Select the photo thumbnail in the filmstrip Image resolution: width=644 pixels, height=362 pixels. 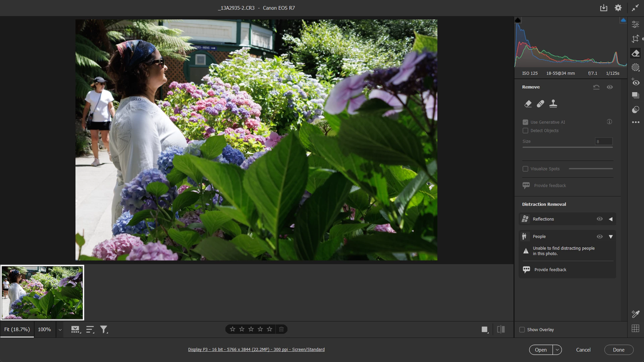(x=42, y=293)
